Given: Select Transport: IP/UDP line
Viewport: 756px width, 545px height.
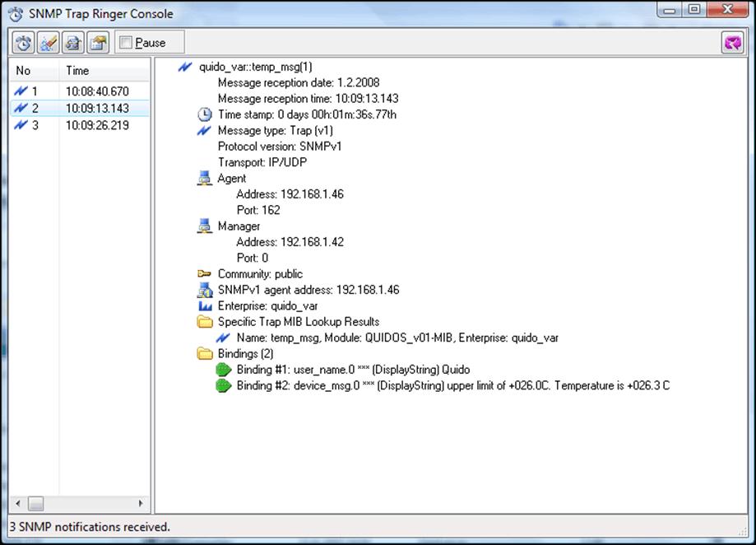Looking at the screenshot, I should tap(262, 162).
